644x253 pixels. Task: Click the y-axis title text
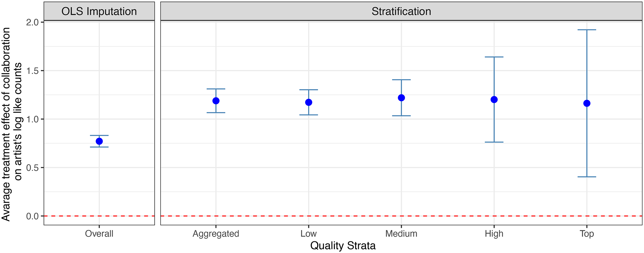point(11,124)
